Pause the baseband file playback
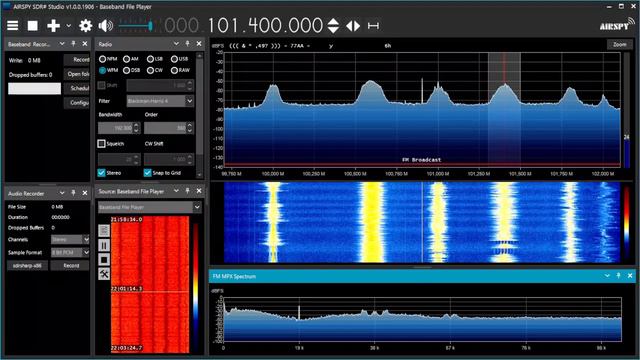The image size is (640, 360). point(104,245)
